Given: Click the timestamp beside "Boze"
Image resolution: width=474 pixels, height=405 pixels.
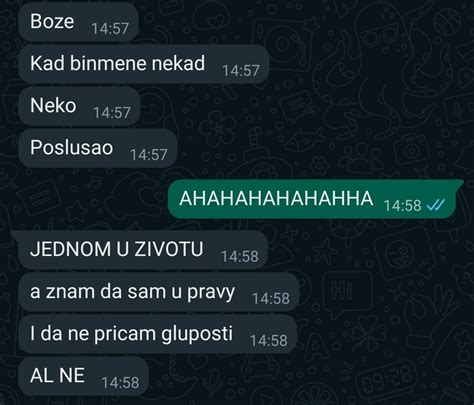Looking at the screenshot, I should pyautogui.click(x=110, y=28).
